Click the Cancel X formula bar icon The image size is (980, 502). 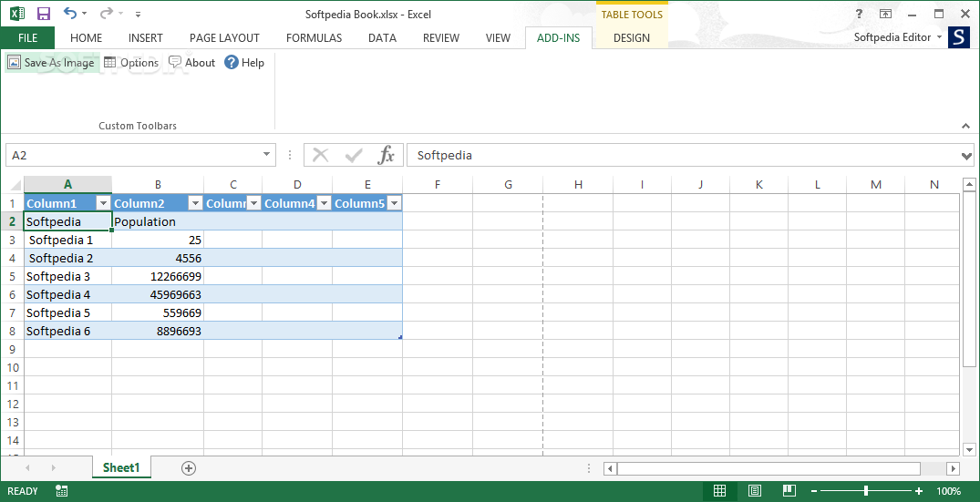[x=321, y=156]
